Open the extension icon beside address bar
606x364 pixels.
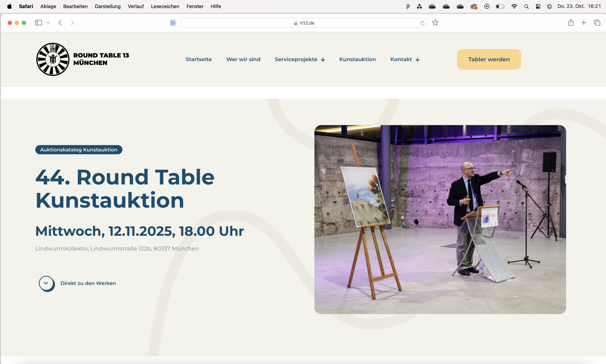(173, 23)
